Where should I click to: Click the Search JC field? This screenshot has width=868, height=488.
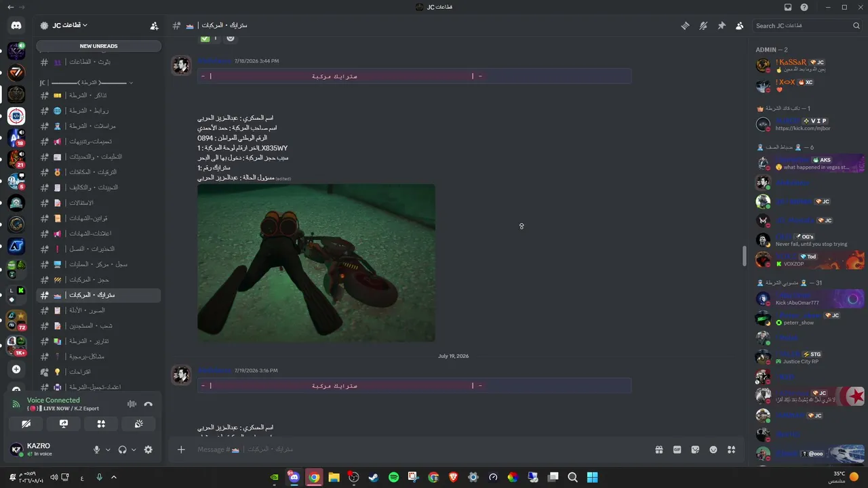tap(808, 26)
